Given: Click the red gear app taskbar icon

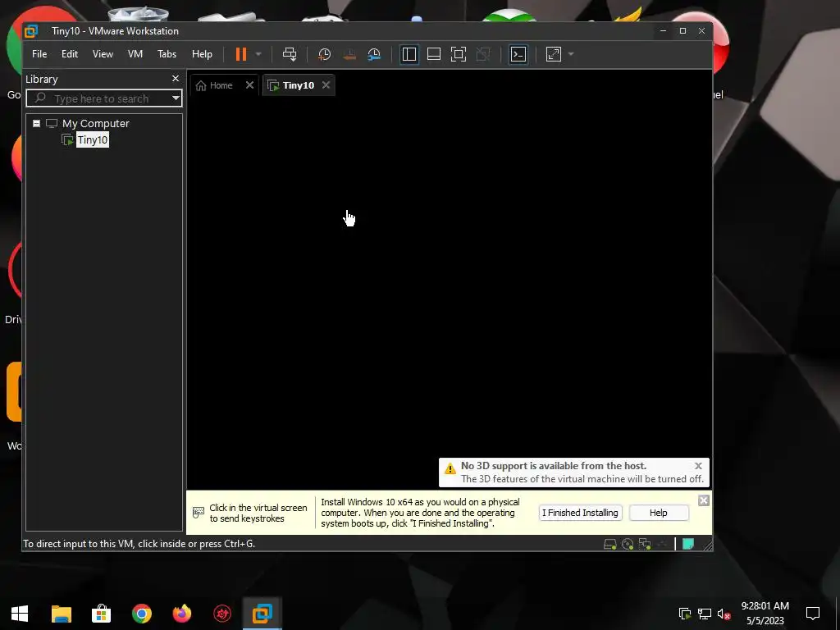Looking at the screenshot, I should click(x=222, y=614).
